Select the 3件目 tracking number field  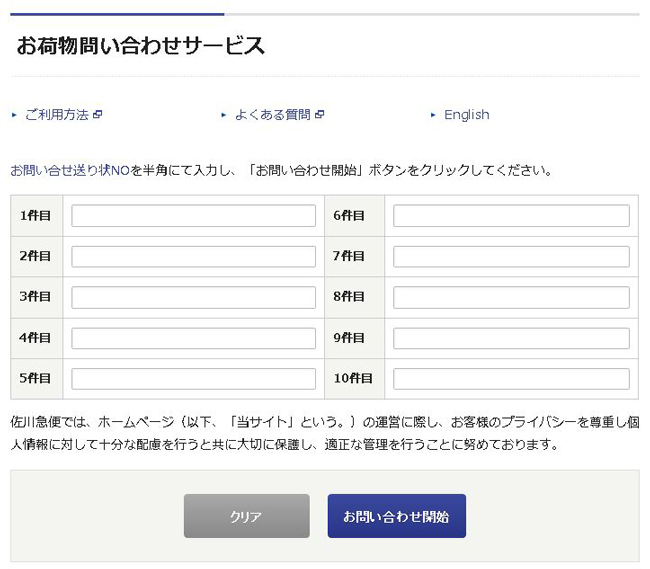[x=193, y=298]
